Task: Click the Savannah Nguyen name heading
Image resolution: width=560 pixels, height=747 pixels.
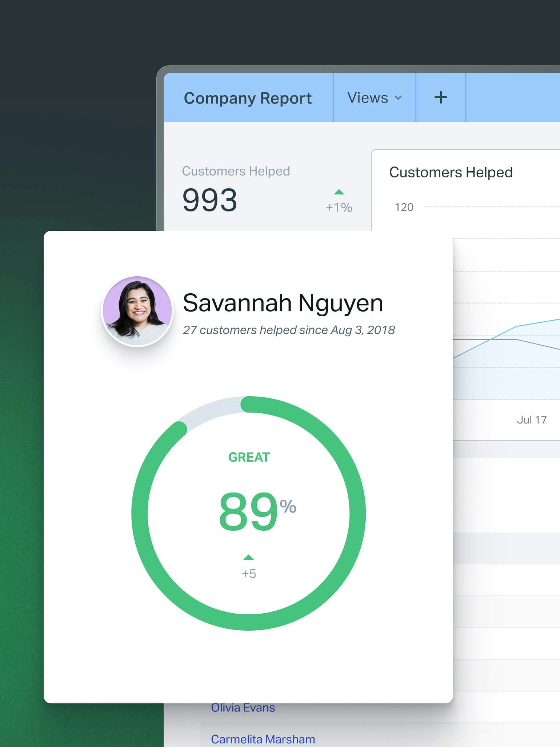Action: tap(283, 303)
